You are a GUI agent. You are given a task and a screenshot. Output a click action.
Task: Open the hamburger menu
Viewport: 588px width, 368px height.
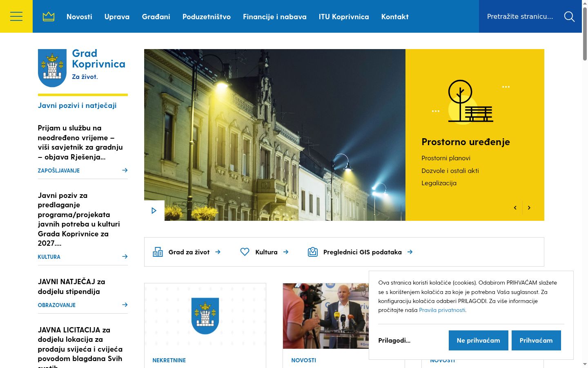16,16
